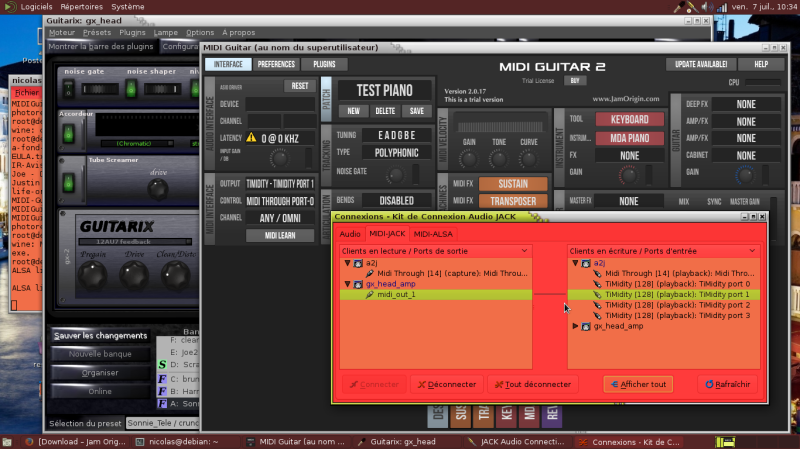The height and width of the screenshot is (449, 800).
Task: Click the refresh icon on the Rafraîchir button
Action: point(709,384)
